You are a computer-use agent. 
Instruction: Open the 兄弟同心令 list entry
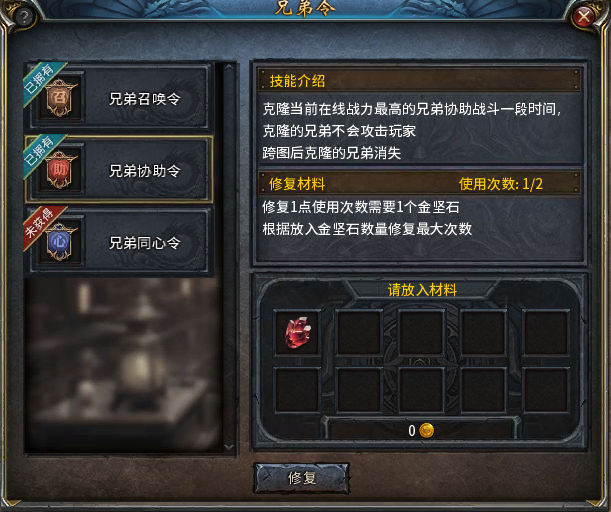(x=118, y=242)
